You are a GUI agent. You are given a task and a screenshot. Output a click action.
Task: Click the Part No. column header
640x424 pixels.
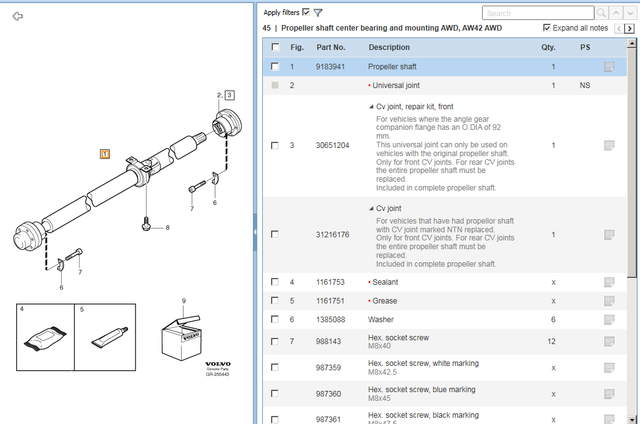331,47
